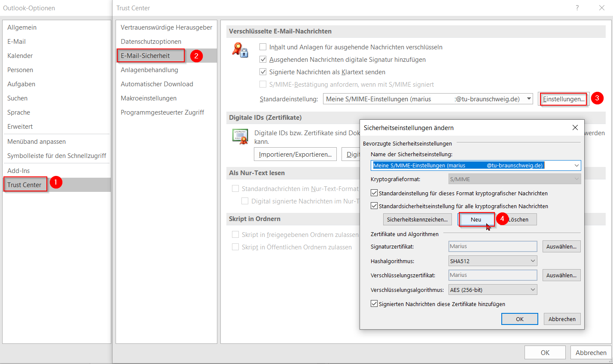Viewport: 613px width, 364px height.
Task: Open Vertrauenswürdige Herausgeber section
Action: pos(167,27)
